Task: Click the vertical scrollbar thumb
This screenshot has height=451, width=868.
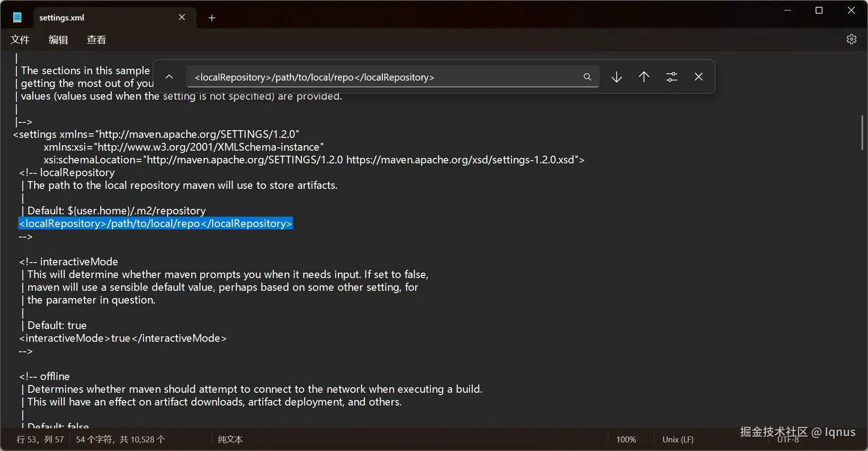Action: pyautogui.click(x=862, y=132)
